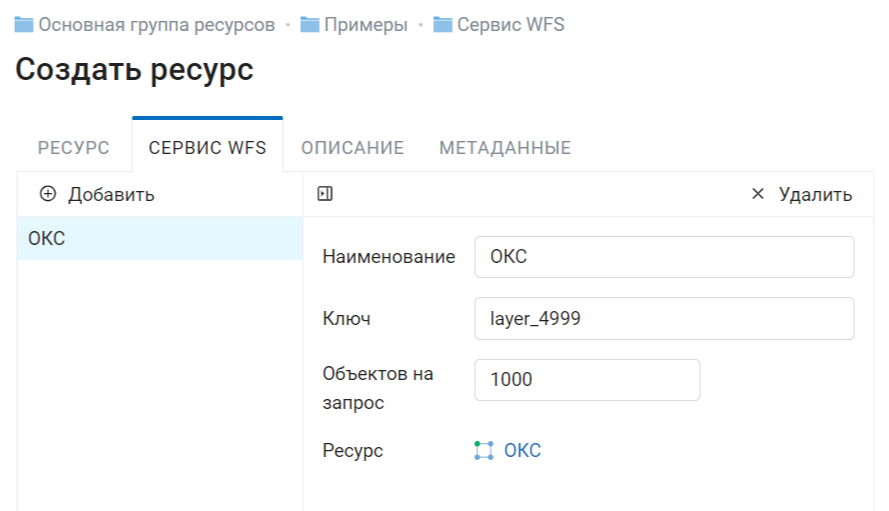The width and height of the screenshot is (889, 511).
Task: Click the folder icon next to Примеры
Action: click(x=310, y=25)
